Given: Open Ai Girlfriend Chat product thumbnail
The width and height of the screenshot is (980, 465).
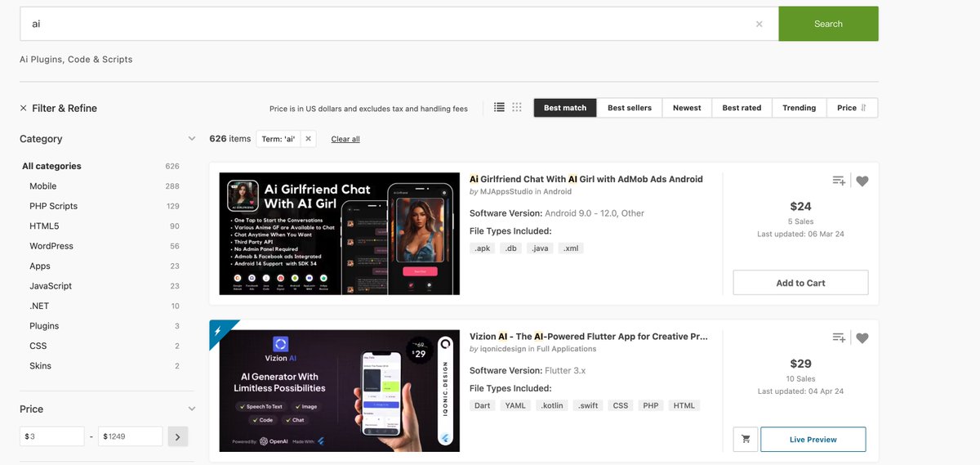Looking at the screenshot, I should click(340, 234).
